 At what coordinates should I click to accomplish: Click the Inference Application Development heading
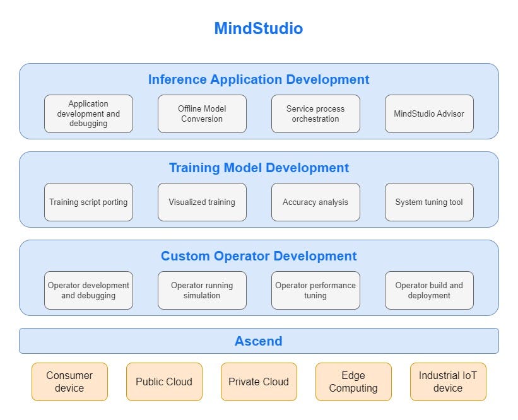point(259,79)
